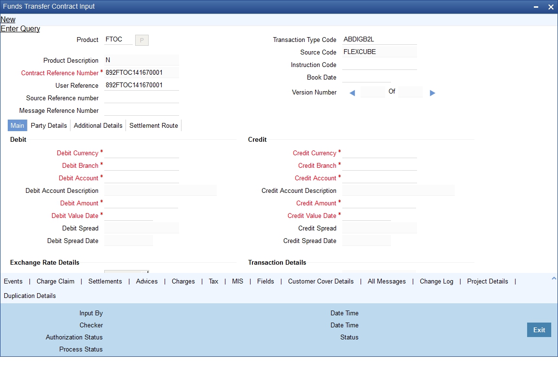The height and width of the screenshot is (392, 558).
Task: Click the Credit Spread Date field
Action: (x=366, y=241)
